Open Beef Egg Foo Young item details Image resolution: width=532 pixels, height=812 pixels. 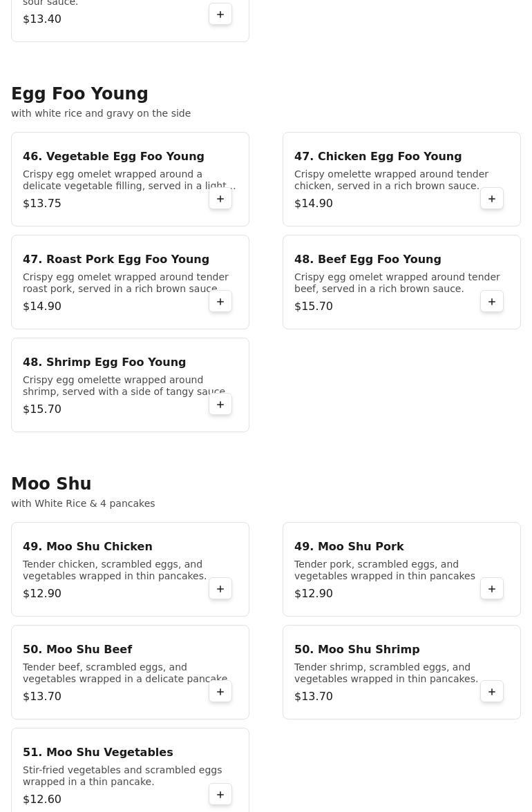368,260
